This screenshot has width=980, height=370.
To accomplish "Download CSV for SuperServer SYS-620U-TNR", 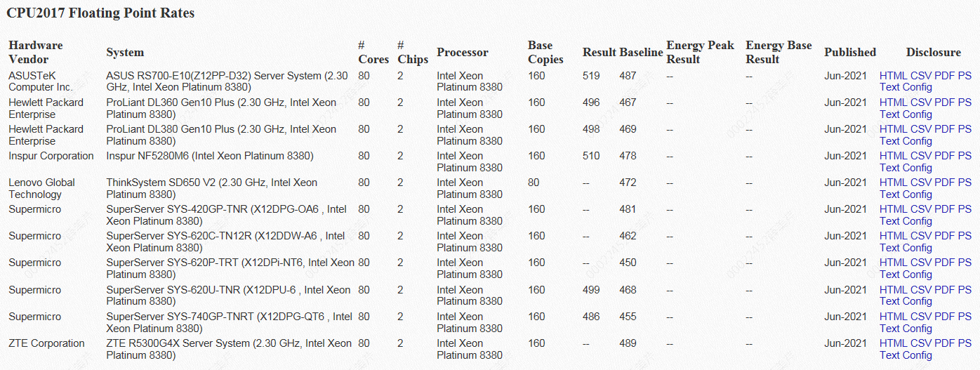I will [x=920, y=290].
